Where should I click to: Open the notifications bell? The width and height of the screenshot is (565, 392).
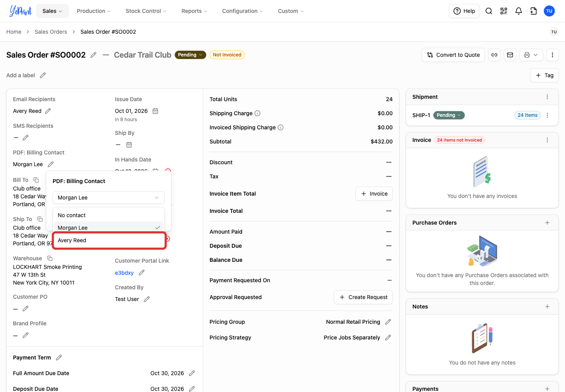(x=519, y=11)
